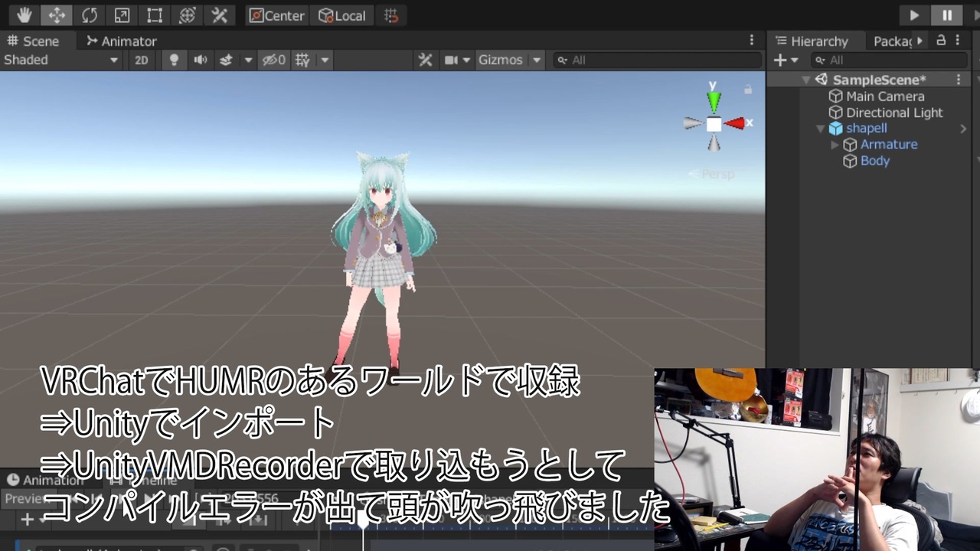This screenshot has height=551, width=980.
Task: Switch to the Animator tab
Action: click(121, 41)
